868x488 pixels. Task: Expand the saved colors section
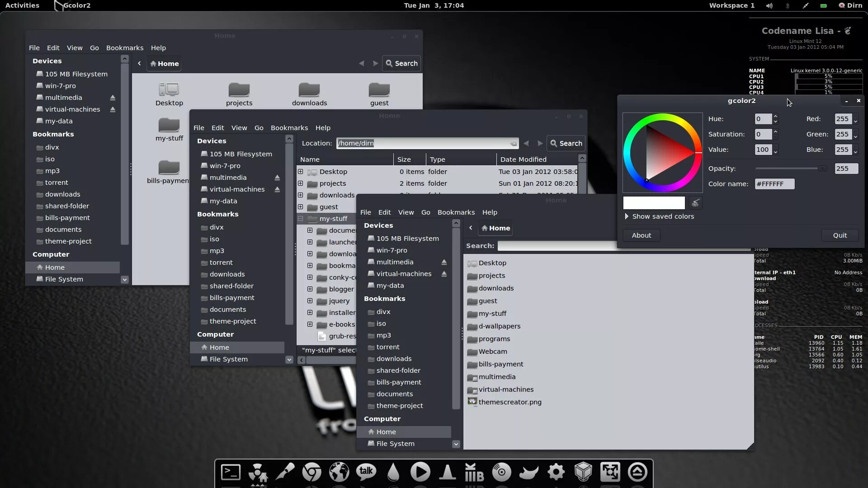[627, 216]
